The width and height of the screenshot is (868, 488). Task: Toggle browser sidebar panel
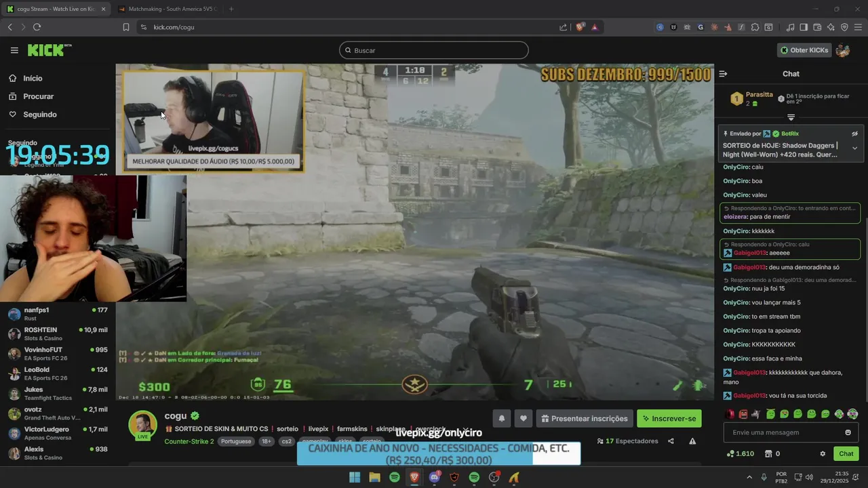pos(804,27)
